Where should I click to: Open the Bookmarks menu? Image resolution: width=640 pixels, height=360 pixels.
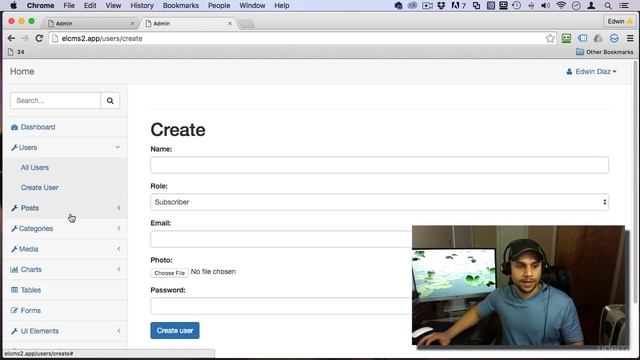coord(180,5)
